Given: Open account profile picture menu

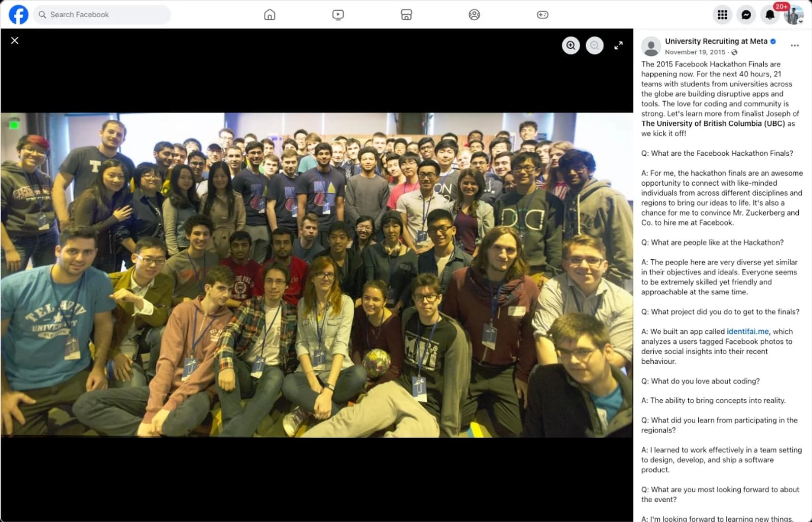Looking at the screenshot, I should (793, 15).
